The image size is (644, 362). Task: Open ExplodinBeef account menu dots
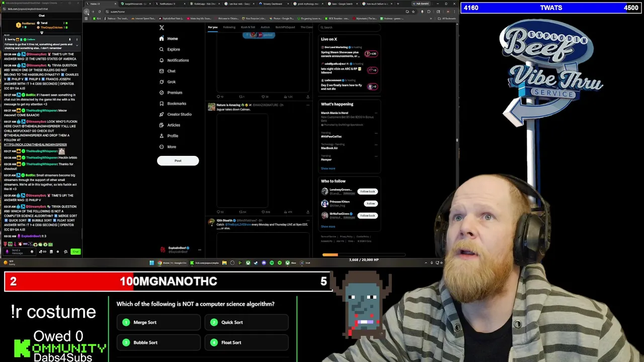click(x=199, y=249)
